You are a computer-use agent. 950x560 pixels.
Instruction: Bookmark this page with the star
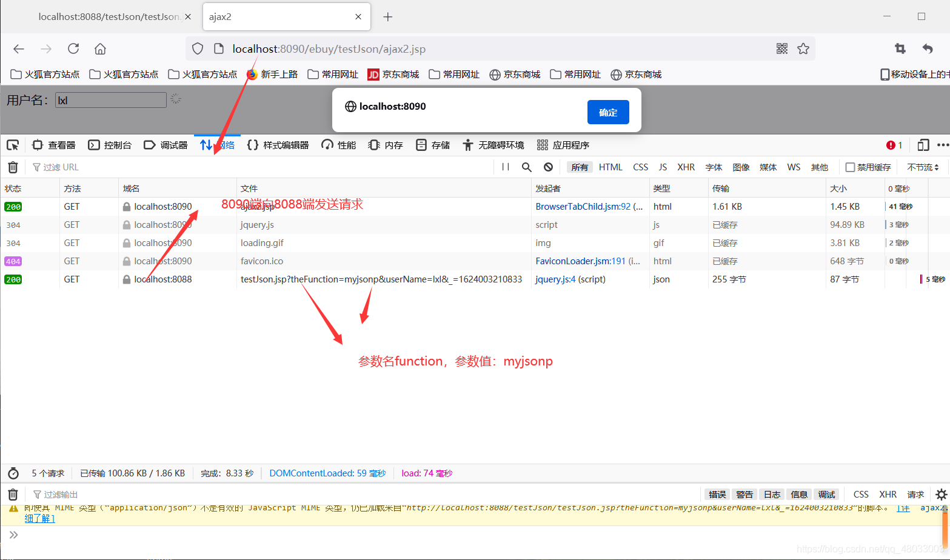803,48
